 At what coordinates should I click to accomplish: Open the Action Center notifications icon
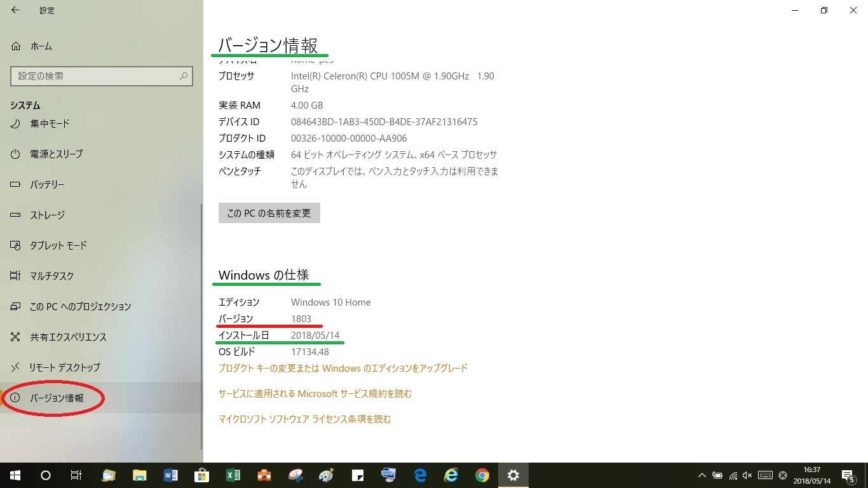[x=847, y=475]
